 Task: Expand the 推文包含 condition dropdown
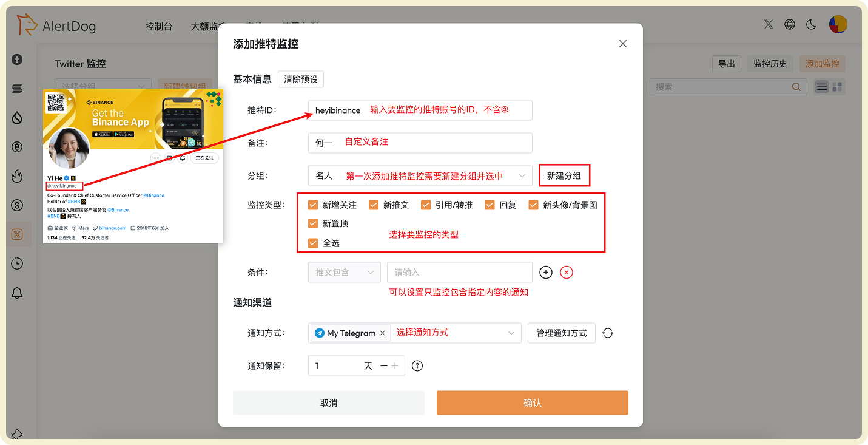pyautogui.click(x=344, y=272)
